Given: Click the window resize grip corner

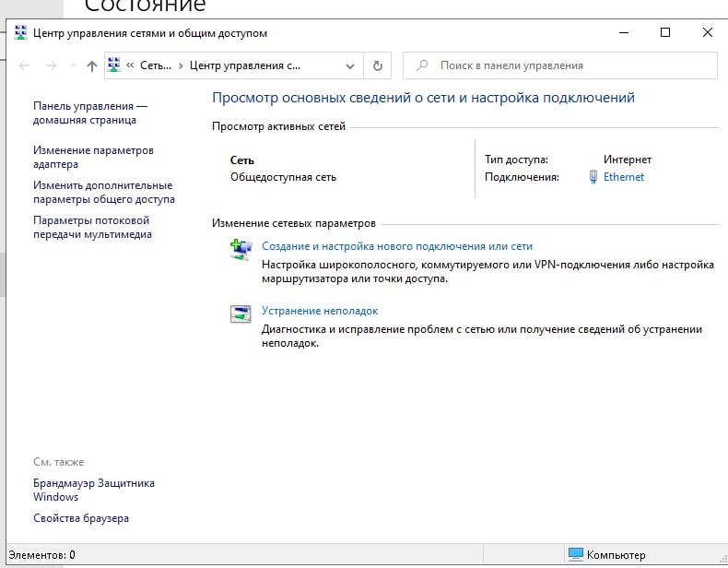Looking at the screenshot, I should coord(722,559).
